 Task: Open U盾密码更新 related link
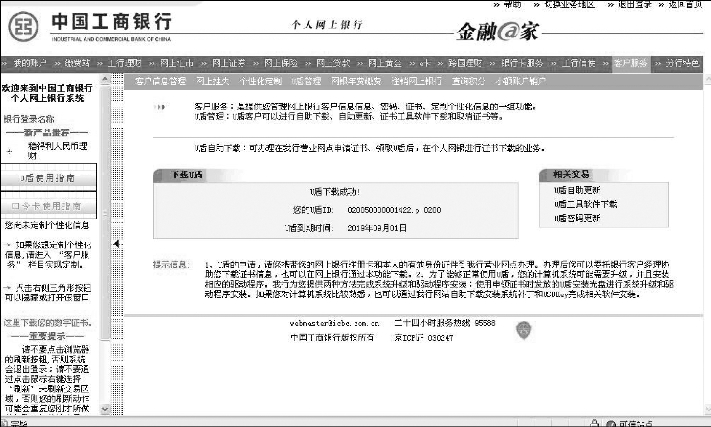577,218
